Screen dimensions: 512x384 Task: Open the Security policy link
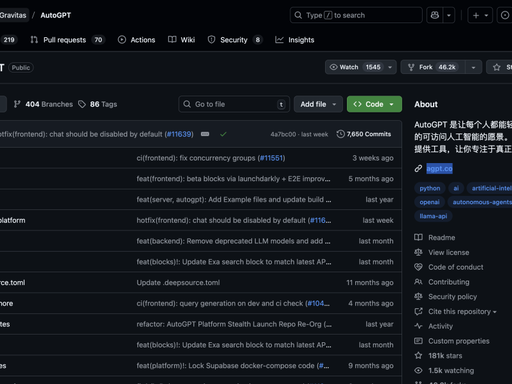[452, 297]
